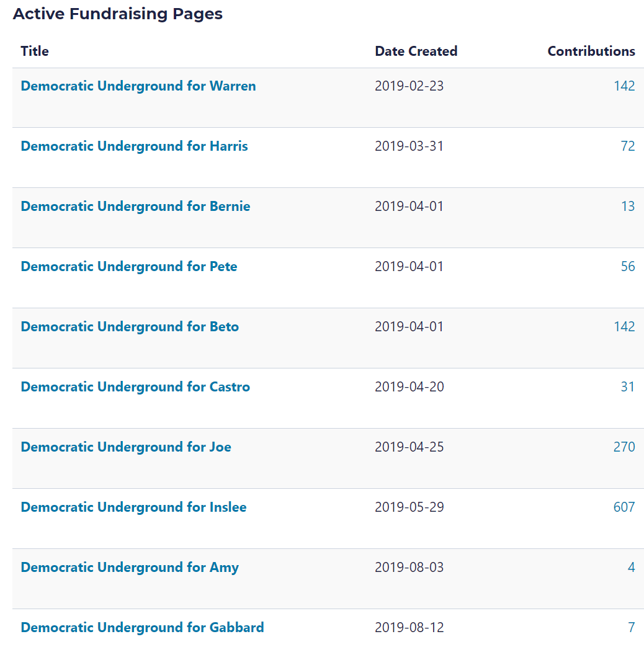The height and width of the screenshot is (647, 644).
Task: Click the Date Created column header
Action: [416, 51]
